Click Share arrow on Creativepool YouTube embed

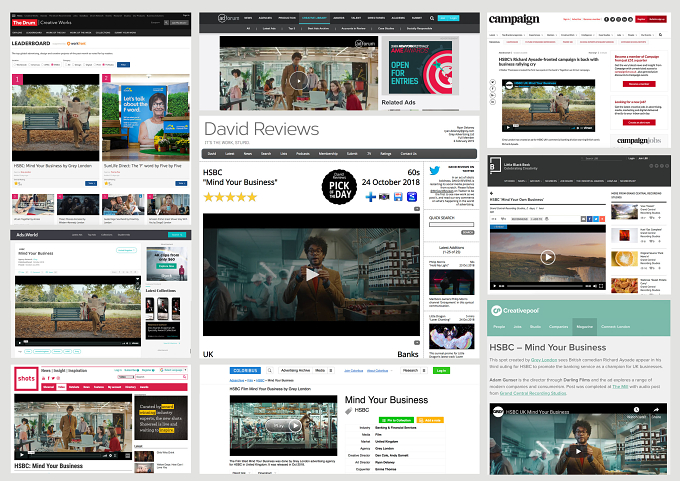656,410
